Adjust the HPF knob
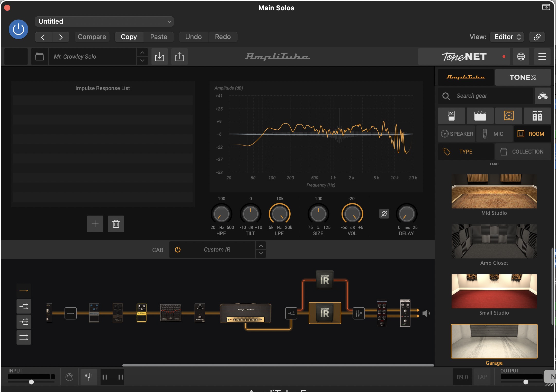 [221, 214]
